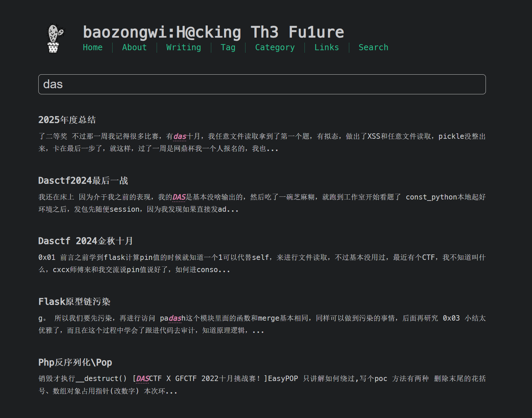Click highlighted 'DAS' in DASCTF X GFCTF text
Screen dimensions: 532x418
[x=142, y=379]
